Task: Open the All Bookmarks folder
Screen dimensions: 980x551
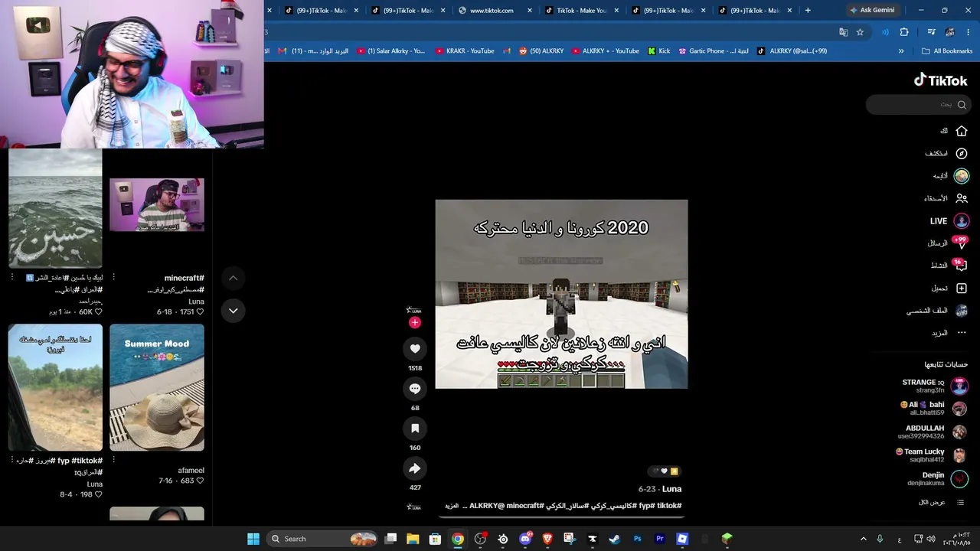Action: 947,51
